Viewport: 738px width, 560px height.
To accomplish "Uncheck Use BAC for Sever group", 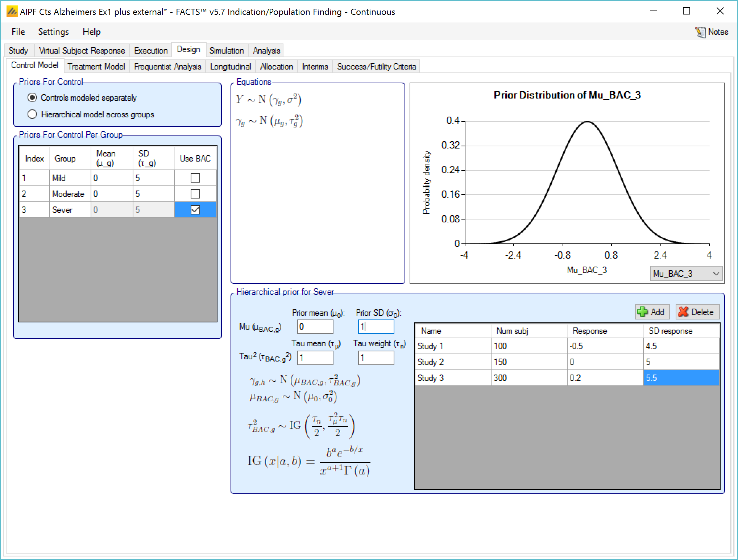I will pyautogui.click(x=195, y=210).
